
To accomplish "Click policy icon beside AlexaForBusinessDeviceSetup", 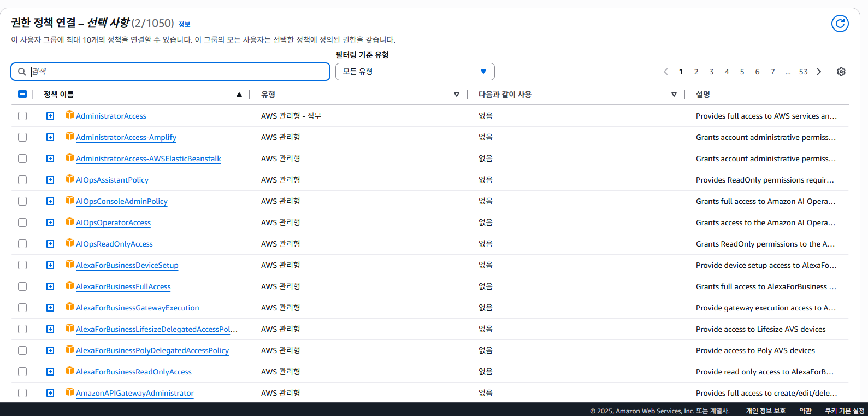I will pos(69,264).
